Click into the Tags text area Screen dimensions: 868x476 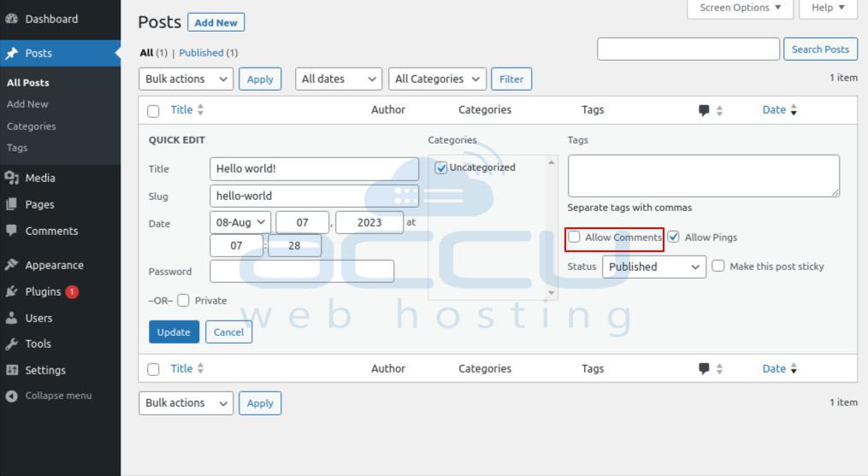(x=703, y=175)
